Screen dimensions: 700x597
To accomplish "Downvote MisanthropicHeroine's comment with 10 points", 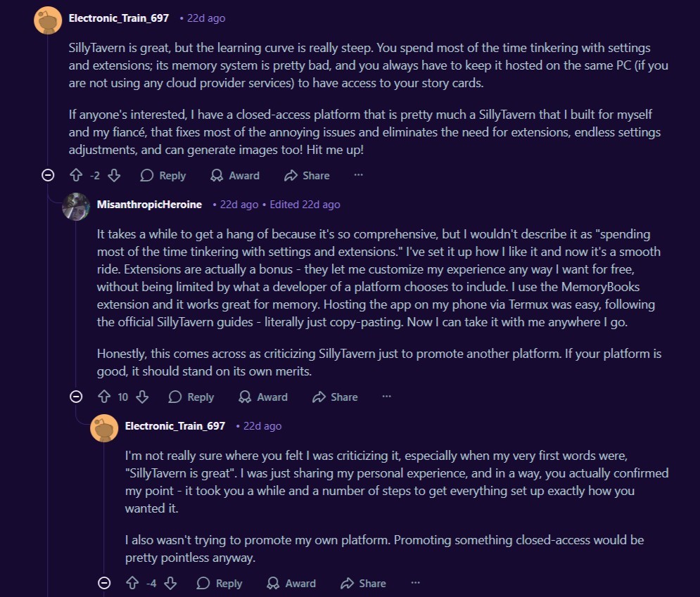I will (142, 397).
